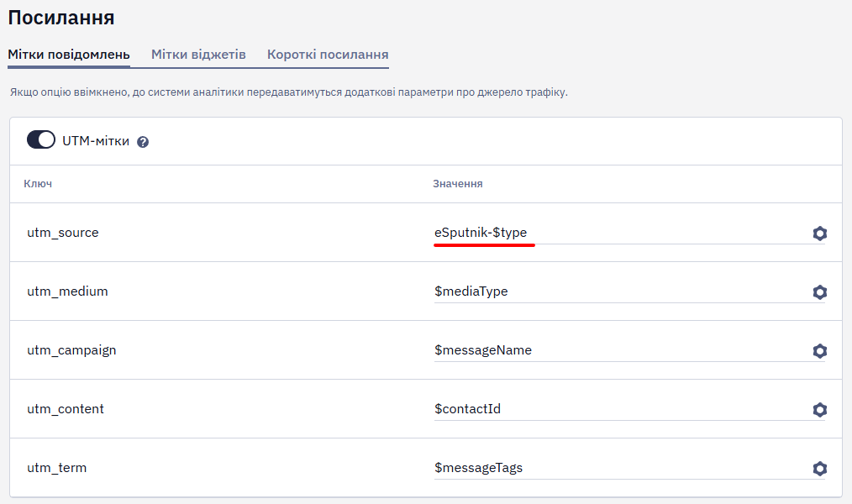This screenshot has width=852, height=504.
Task: Click the Значення column header
Action: coord(458,184)
